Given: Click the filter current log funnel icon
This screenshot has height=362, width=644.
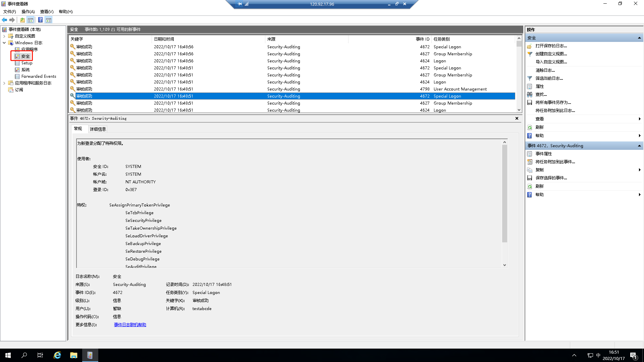Looking at the screenshot, I should click(530, 78).
